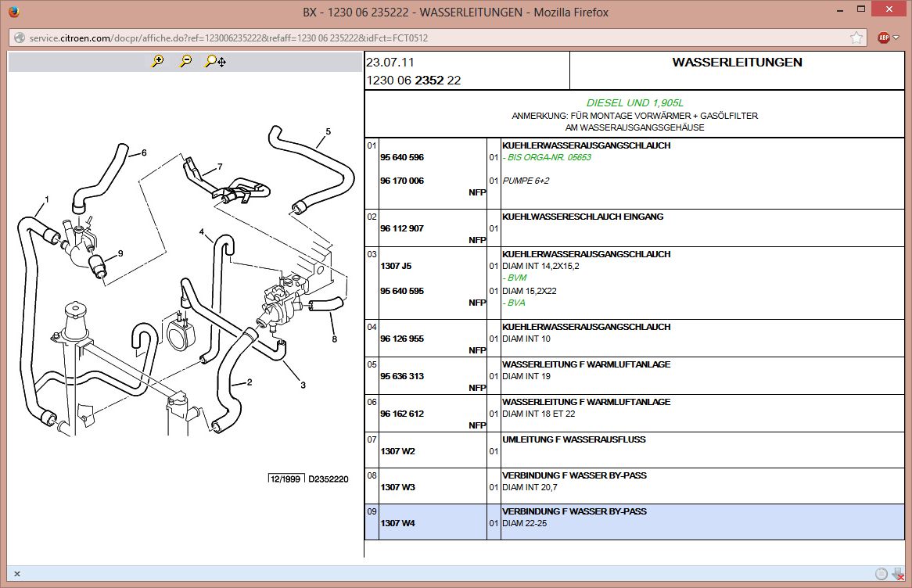The image size is (912, 588).
Task: Click DIAM INT 10 description
Action: [x=526, y=339]
